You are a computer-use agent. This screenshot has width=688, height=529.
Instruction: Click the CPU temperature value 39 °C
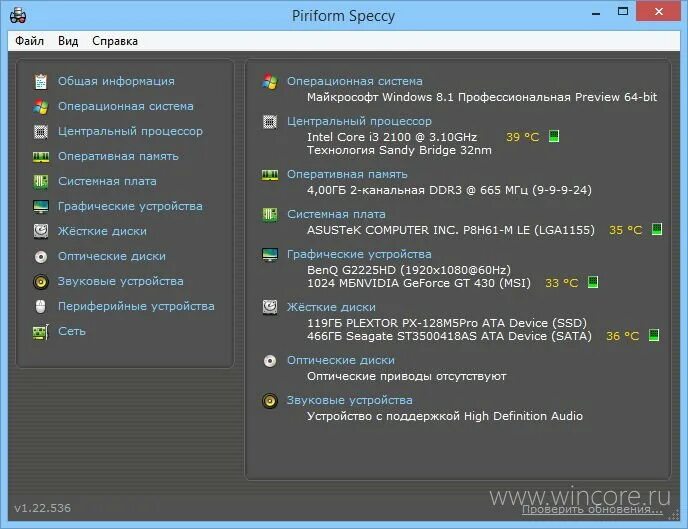coord(523,137)
